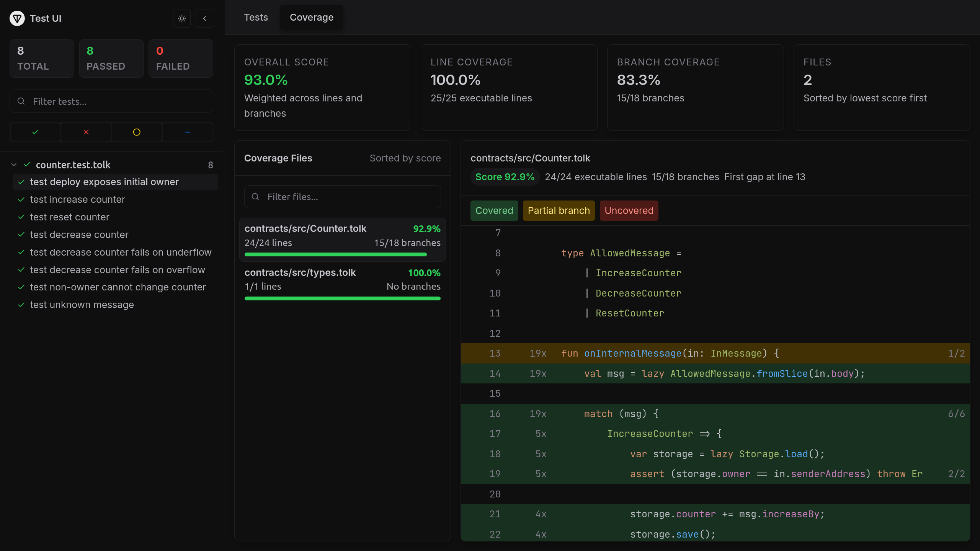This screenshot has height=551, width=980.
Task: Click the Failed tests stat card
Action: pyautogui.click(x=181, y=59)
